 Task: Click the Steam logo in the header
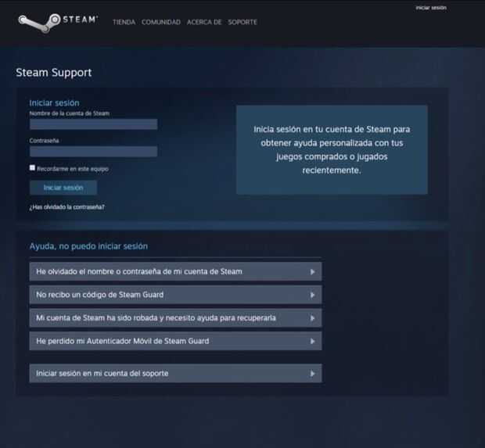click(58, 22)
